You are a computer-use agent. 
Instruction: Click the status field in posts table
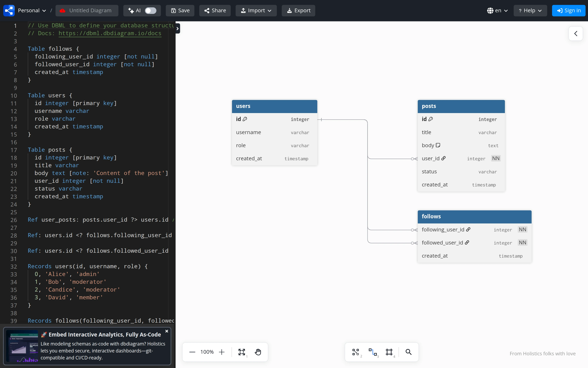[x=461, y=172]
